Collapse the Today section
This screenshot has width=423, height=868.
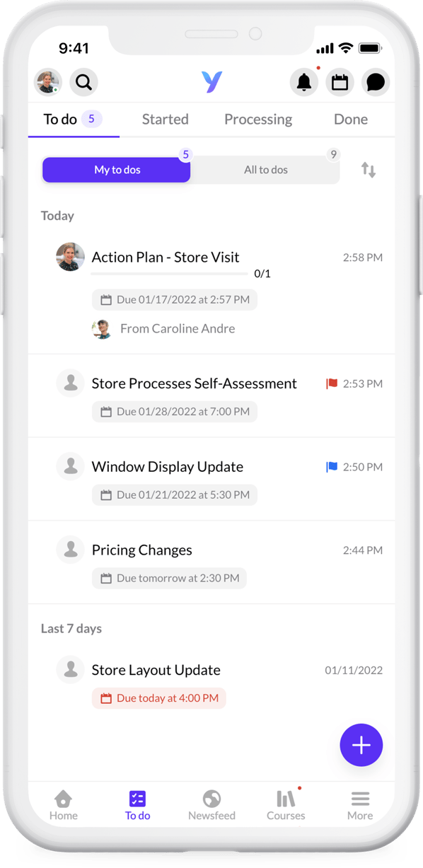pos(57,215)
